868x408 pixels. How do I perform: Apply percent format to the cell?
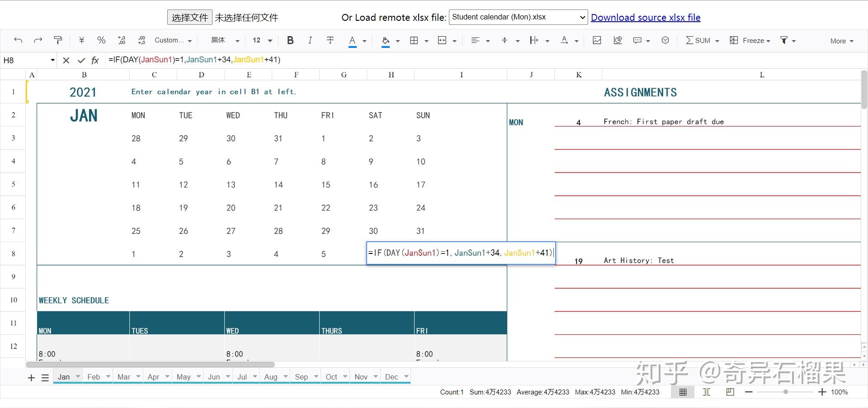click(101, 40)
